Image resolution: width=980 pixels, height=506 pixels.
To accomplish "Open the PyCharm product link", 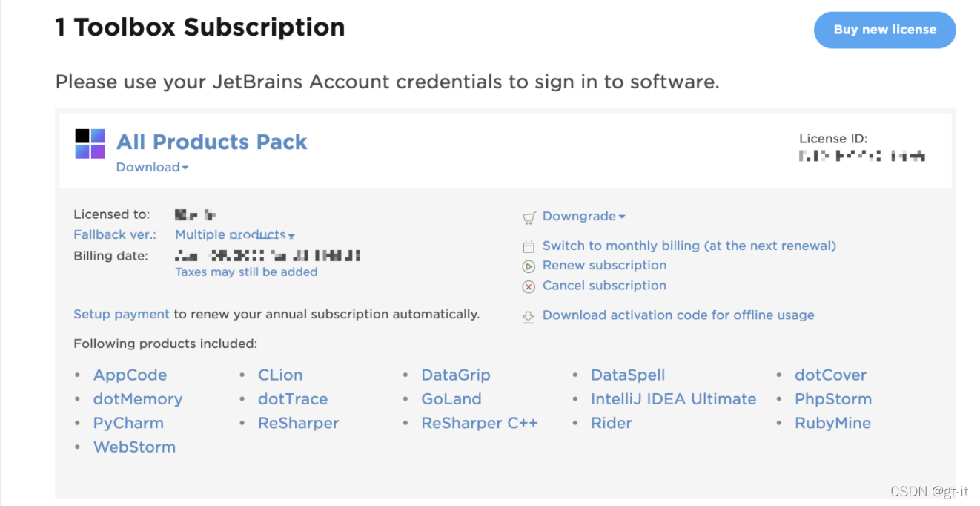I will coord(128,423).
